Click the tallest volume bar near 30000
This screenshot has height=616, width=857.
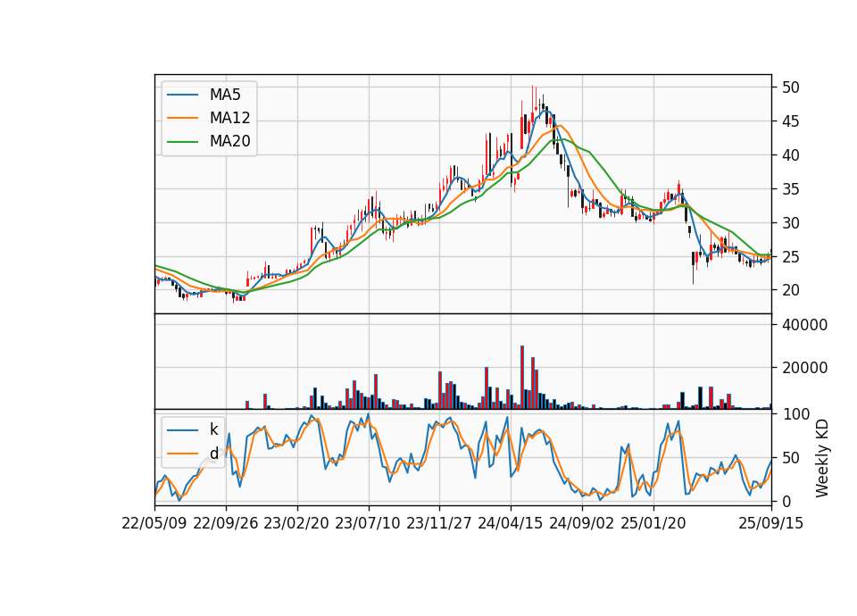click(522, 377)
